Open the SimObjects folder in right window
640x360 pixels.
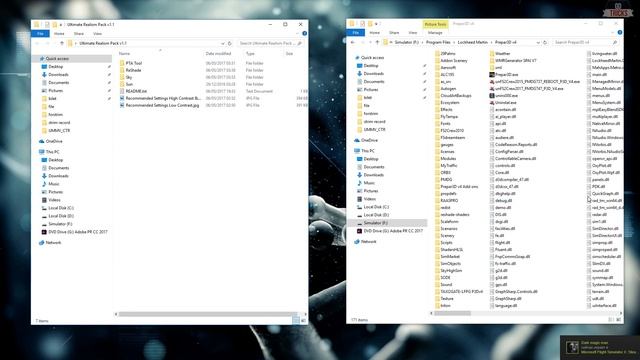(x=450, y=263)
